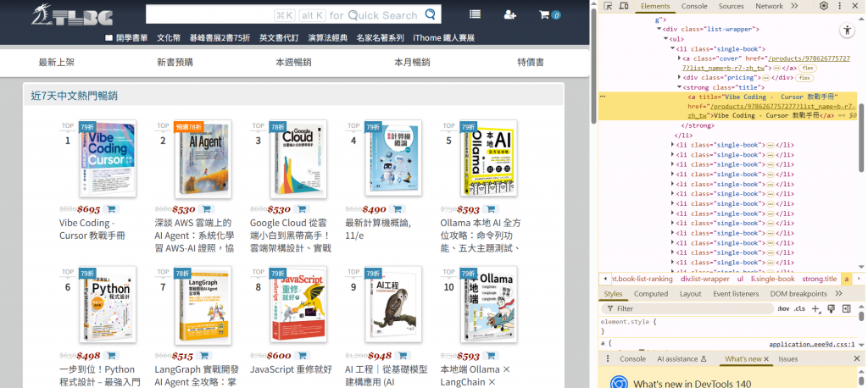Viewport: 868px width, 388px height.
Task: Open 特價書 nav link
Action: click(531, 62)
